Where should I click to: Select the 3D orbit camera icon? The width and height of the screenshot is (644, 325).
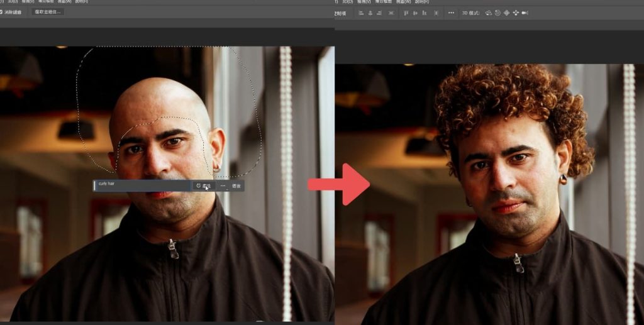pyautogui.click(x=488, y=13)
